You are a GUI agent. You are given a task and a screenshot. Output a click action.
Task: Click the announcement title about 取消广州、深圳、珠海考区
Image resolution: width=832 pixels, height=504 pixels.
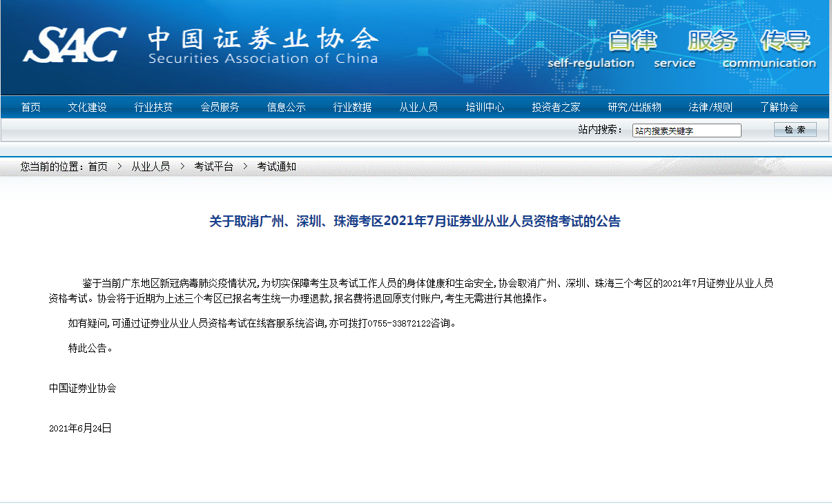pos(415,222)
